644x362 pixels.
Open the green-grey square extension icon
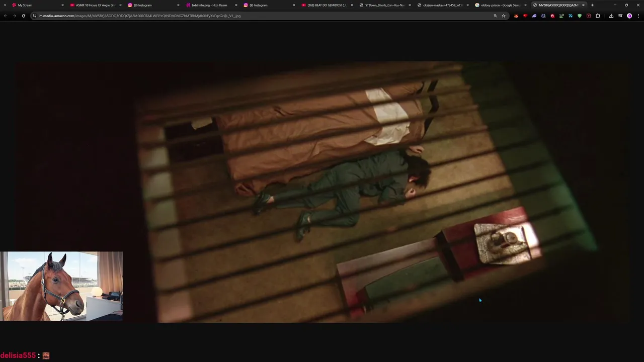561,16
